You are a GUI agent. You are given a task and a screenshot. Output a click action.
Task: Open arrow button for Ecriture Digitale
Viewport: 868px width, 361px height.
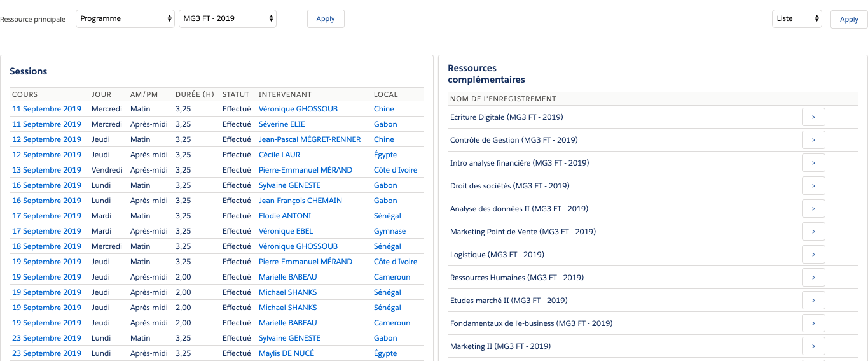tap(813, 117)
